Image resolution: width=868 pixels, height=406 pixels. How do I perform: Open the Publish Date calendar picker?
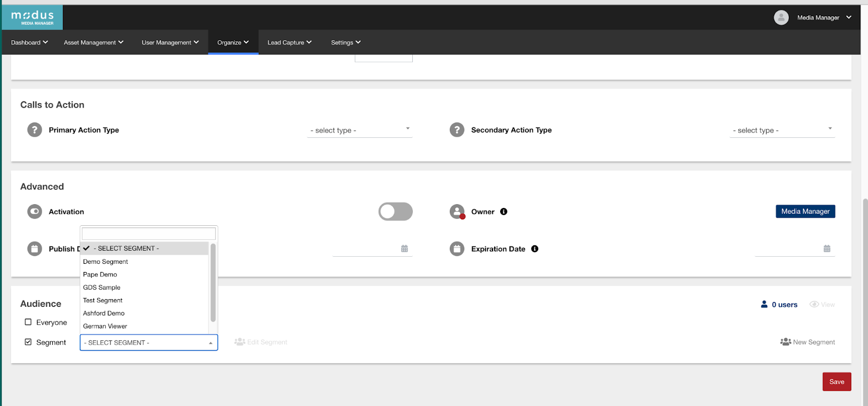[404, 249]
